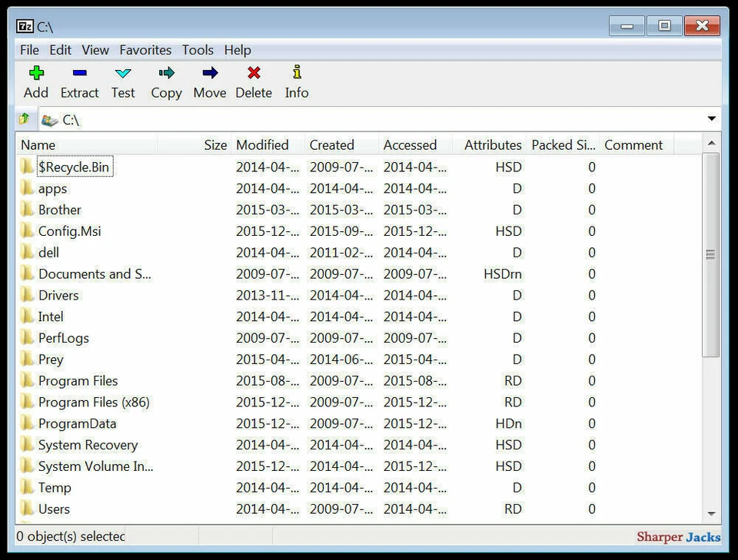Select the Program Files folder
This screenshot has width=738, height=560.
click(x=79, y=380)
